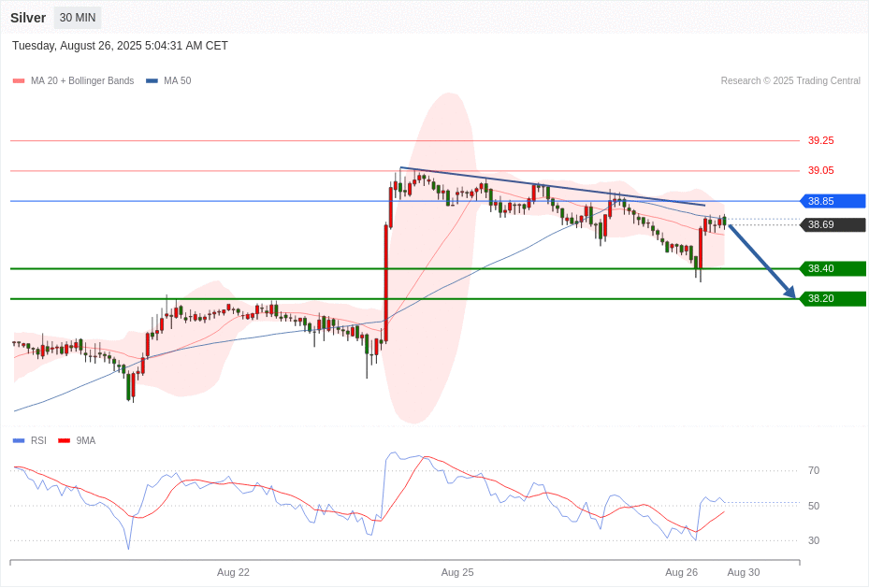Click the RSI 30 level label

click(x=814, y=540)
